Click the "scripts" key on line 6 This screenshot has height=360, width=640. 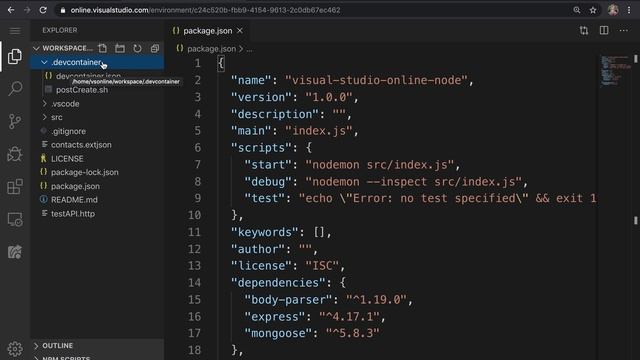point(262,147)
